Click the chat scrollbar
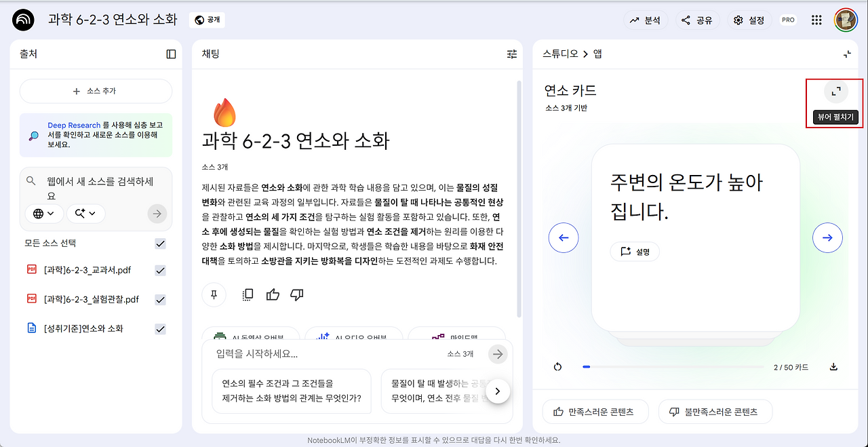The image size is (868, 447). (519, 199)
